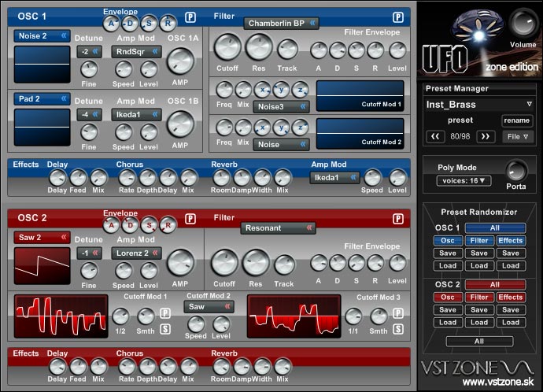
Task: Click the OSC 1 Filter P button
Action: (398, 17)
